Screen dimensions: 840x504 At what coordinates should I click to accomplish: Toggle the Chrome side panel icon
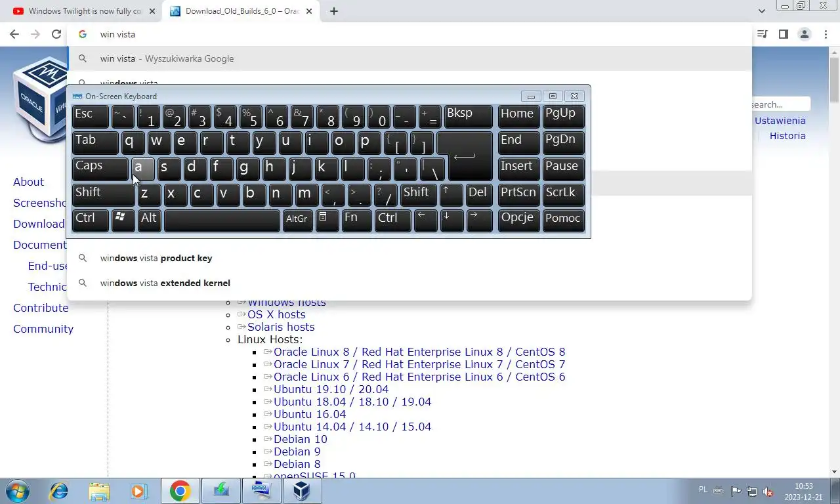coord(783,34)
